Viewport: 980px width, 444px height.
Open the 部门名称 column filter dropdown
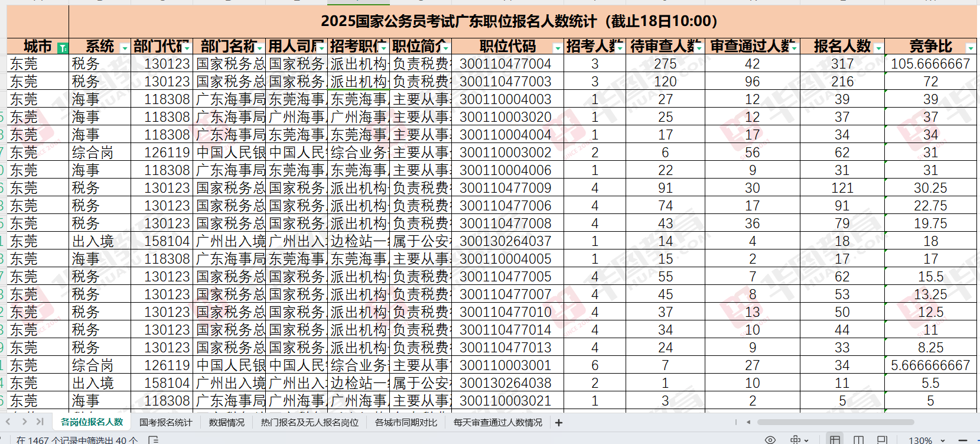(260, 48)
